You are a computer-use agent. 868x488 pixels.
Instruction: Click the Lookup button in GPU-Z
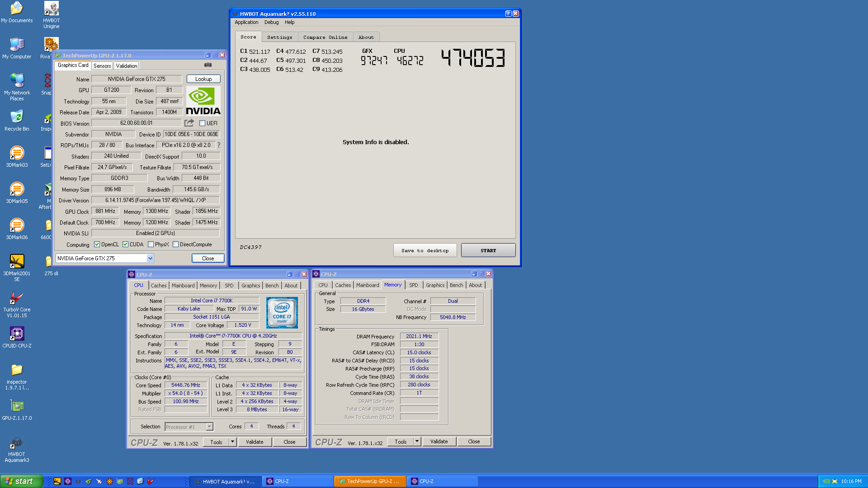point(203,79)
